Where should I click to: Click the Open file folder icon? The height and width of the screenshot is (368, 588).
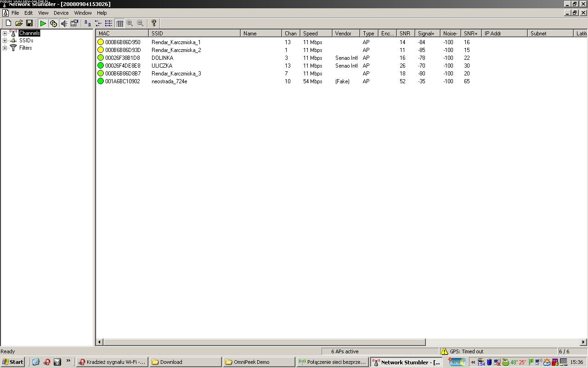[x=19, y=23]
